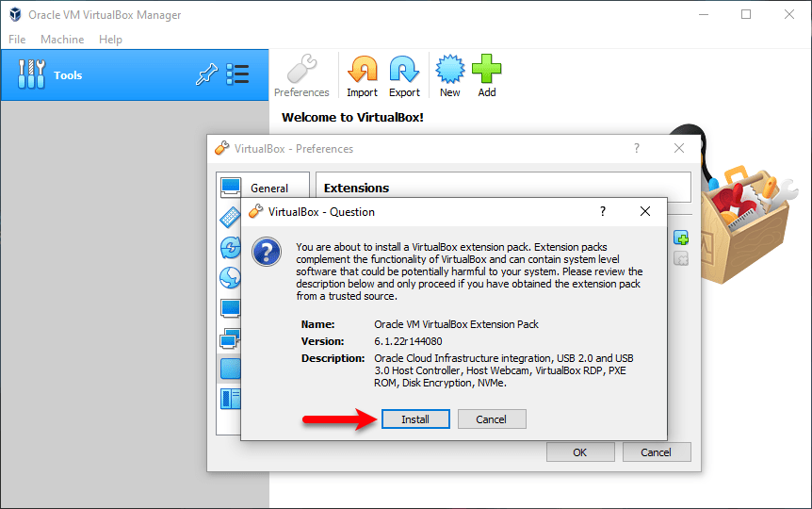Select the Extensions icon in Preferences sidebar
The image size is (812, 509).
pos(230,369)
